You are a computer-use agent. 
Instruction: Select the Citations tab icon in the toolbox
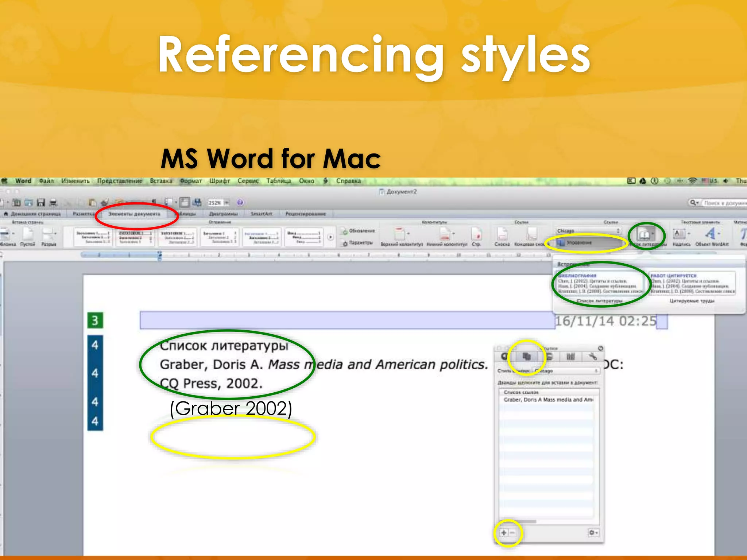click(526, 357)
